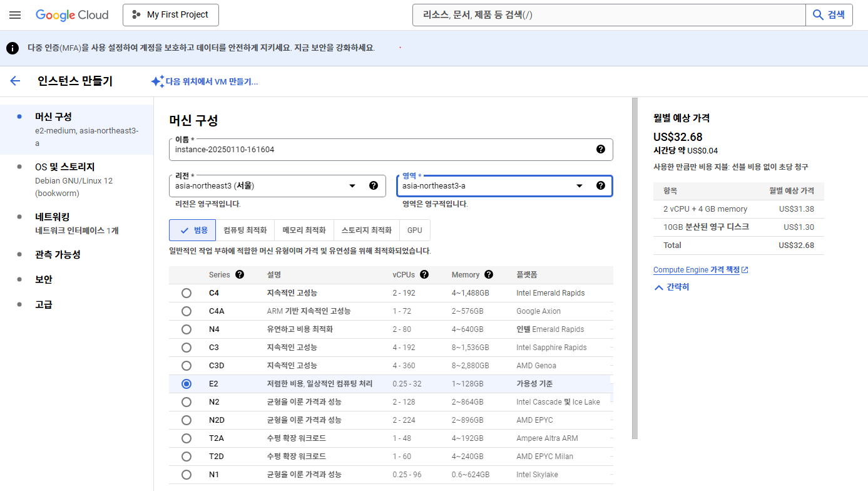Click '2 vCPU + 4 GB memory' row
868x491 pixels.
738,209
